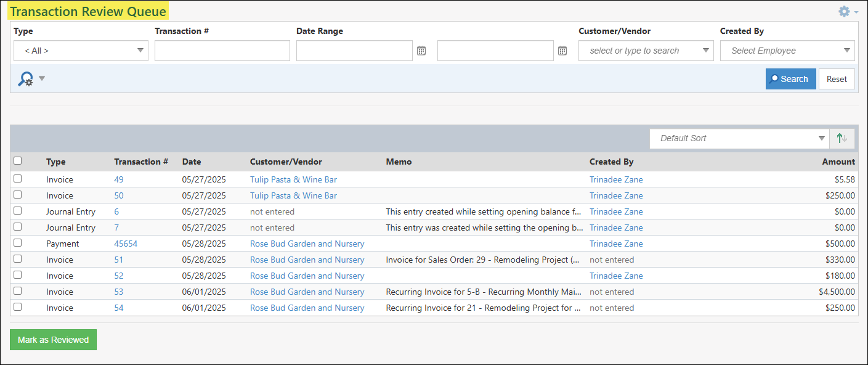The height and width of the screenshot is (365, 868).
Task: Open the Customer/Vendor search dropdown
Action: pyautogui.click(x=646, y=51)
